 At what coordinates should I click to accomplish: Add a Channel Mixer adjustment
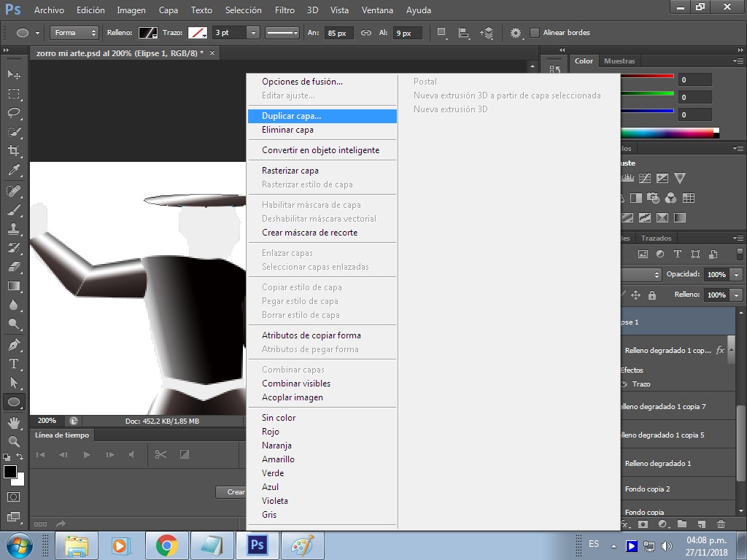(670, 198)
